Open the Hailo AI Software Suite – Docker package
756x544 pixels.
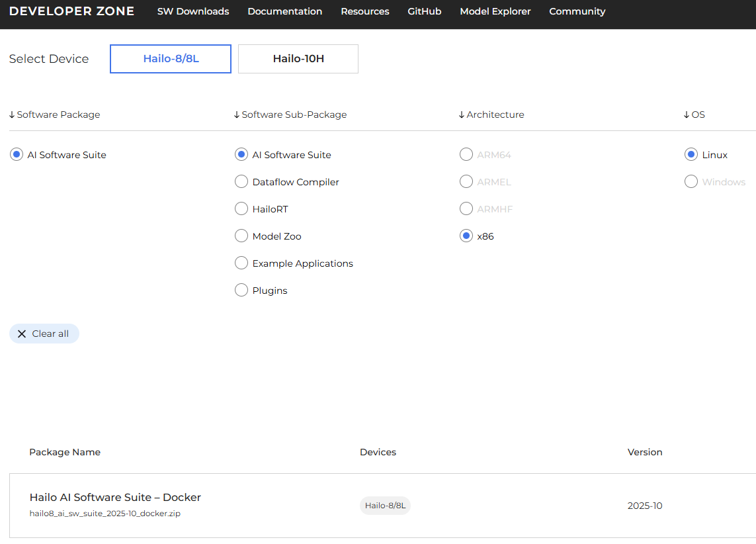point(115,498)
